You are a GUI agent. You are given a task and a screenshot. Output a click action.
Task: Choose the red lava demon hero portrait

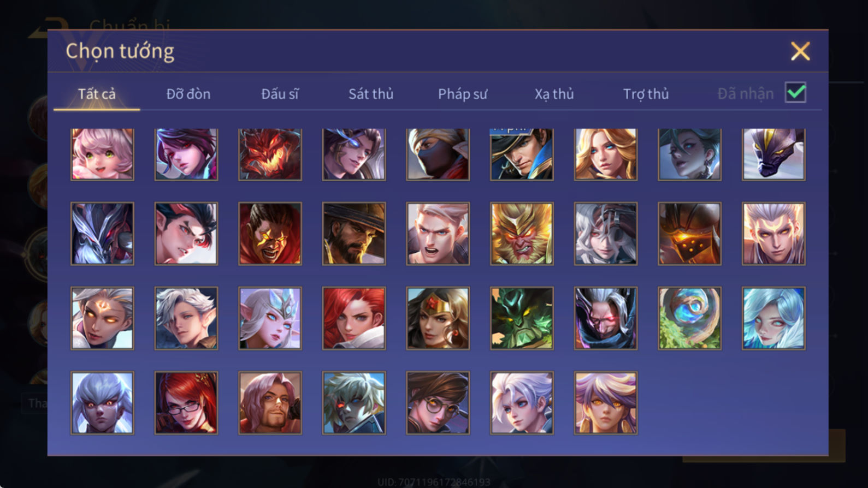pyautogui.click(x=270, y=154)
